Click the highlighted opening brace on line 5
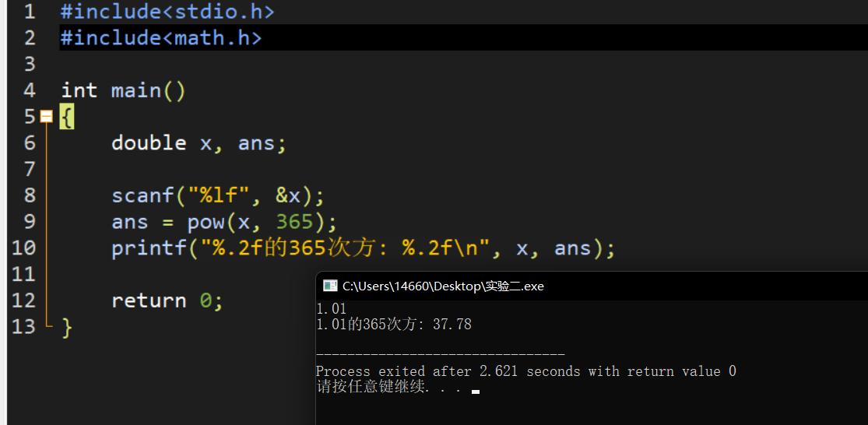Screen dimensions: 868x425 point(66,117)
